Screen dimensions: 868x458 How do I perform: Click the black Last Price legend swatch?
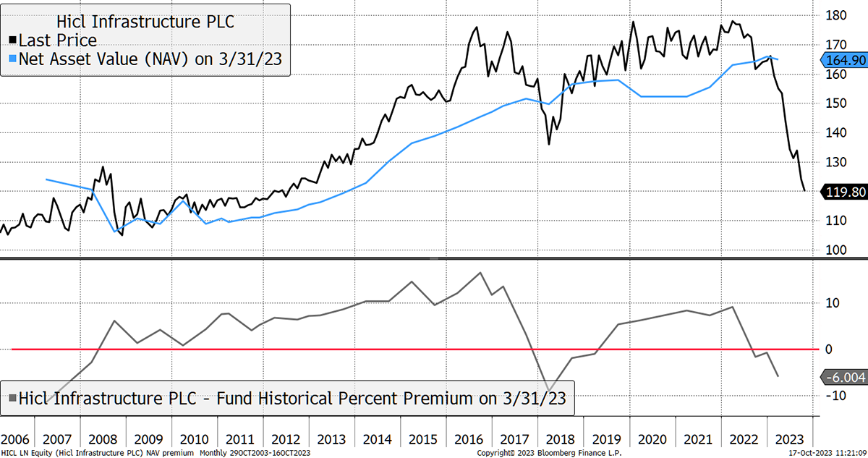point(15,41)
